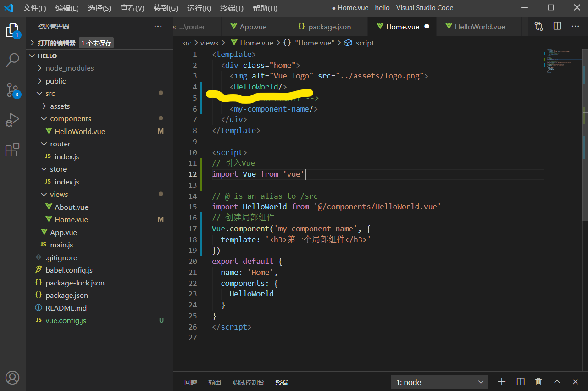Viewport: 588px width, 391px height.
Task: Open the Search view in activity bar
Action: 12,60
